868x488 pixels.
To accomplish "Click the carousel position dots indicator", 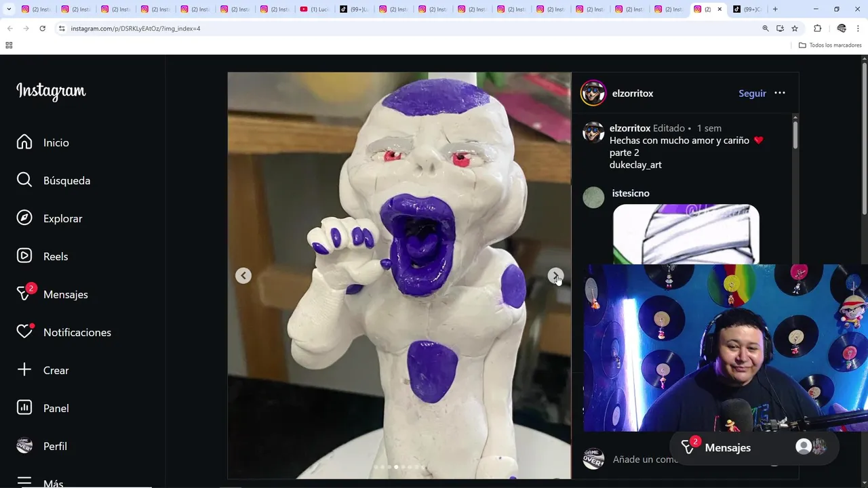I will point(399,467).
